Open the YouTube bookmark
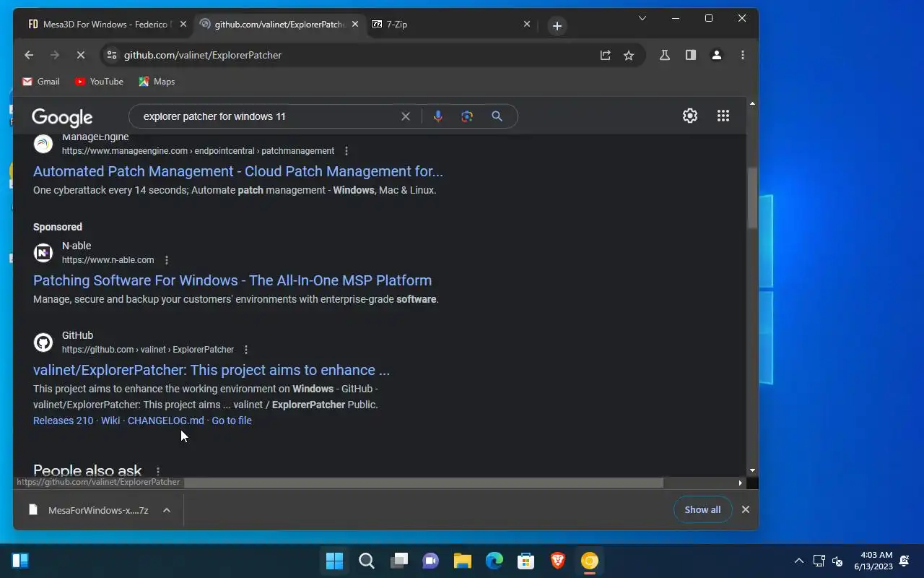This screenshot has height=578, width=924. (99, 82)
